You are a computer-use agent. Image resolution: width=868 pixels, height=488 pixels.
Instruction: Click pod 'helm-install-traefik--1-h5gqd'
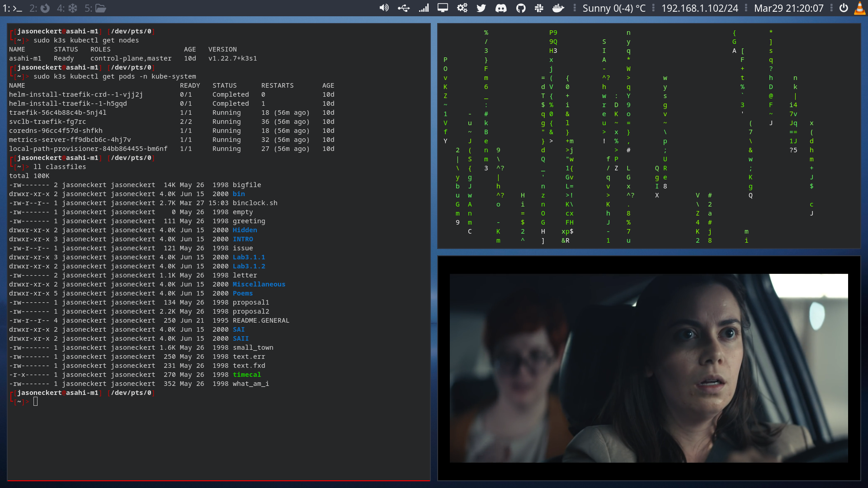click(68, 103)
